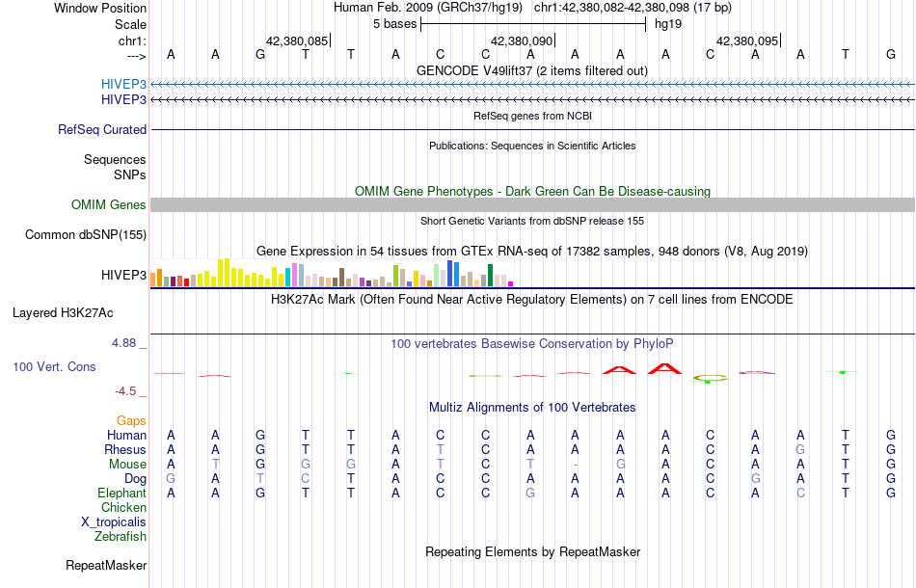Viewport: 916px width, 588px height.
Task: Click the 4.88 conservation scale value
Action: point(124,343)
